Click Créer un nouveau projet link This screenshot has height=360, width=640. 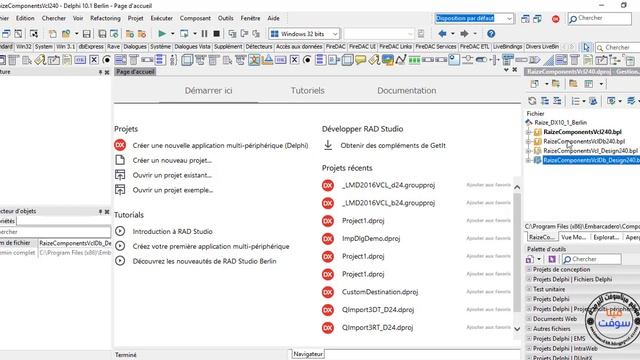click(172, 160)
